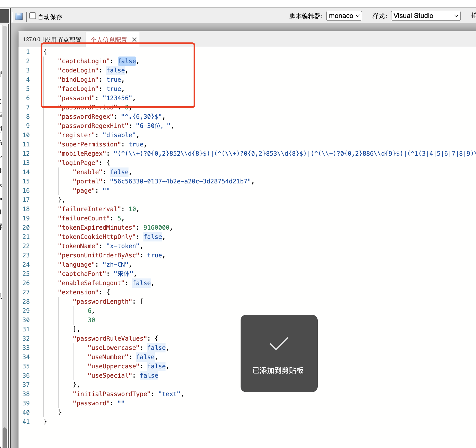
Task: Click the initialPasswordType "text" value
Action: (169, 394)
